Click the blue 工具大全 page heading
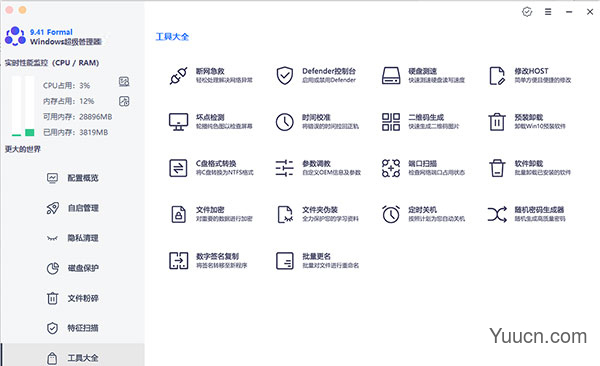Viewport: 600px width, 366px height. (x=172, y=37)
